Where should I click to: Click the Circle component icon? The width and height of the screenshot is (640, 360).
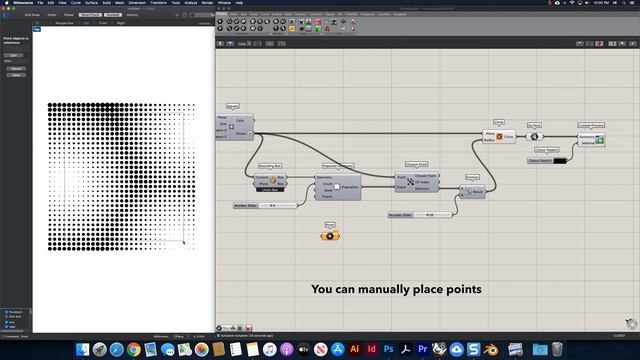coord(499,137)
